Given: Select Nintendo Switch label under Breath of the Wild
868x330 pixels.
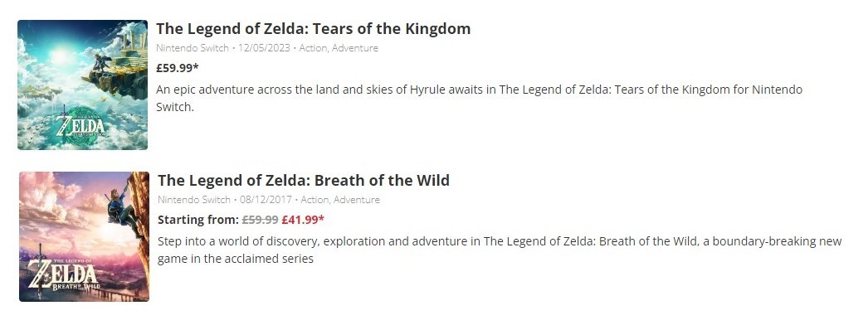Looking at the screenshot, I should point(193,200).
